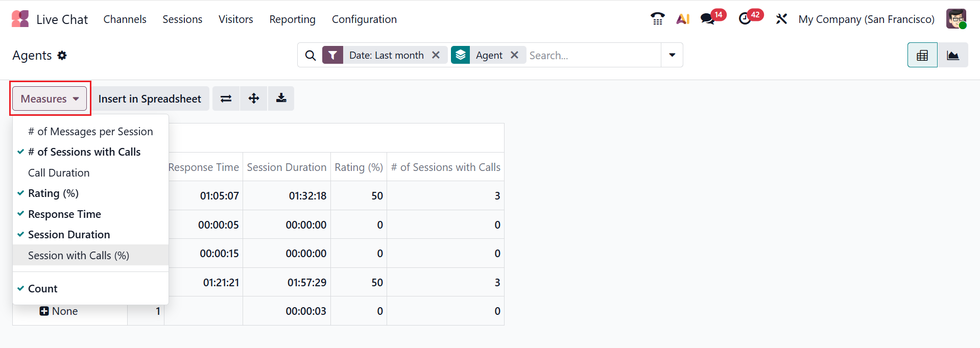Open activities clock with 42 badge

click(745, 19)
